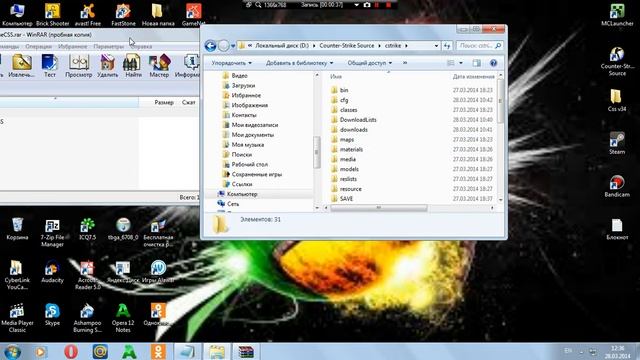Open the address bar history dropdown
The height and width of the screenshot is (360, 640).
click(436, 46)
